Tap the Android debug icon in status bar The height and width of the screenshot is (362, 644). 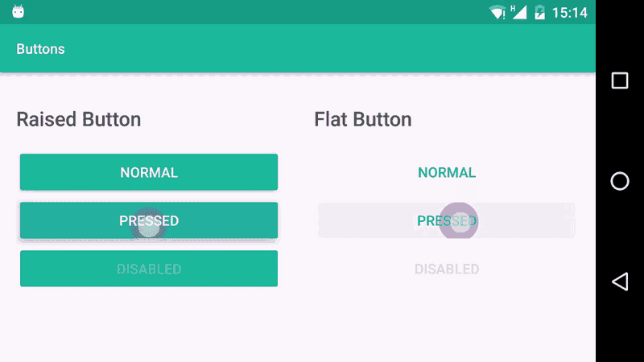pyautogui.click(x=18, y=12)
